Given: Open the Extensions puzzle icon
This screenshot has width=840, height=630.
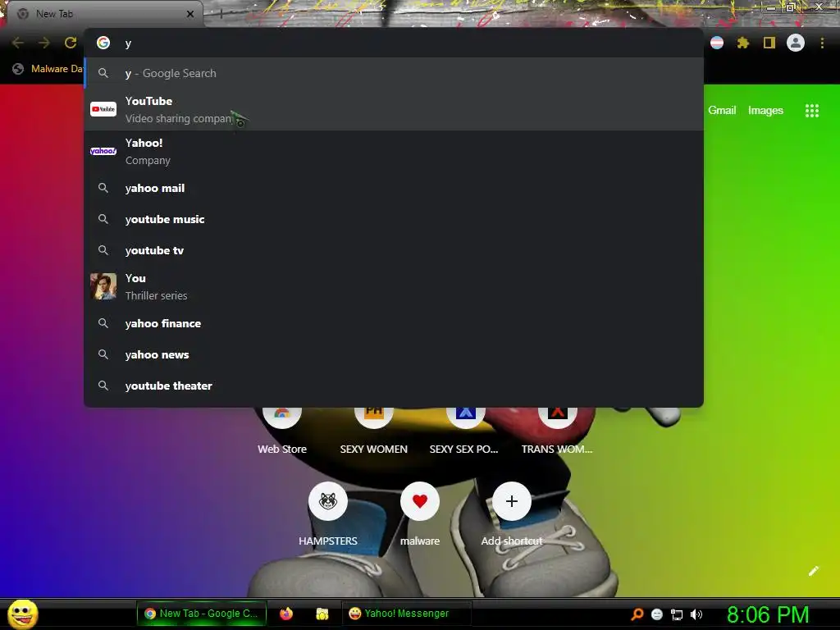Looking at the screenshot, I should (743, 43).
